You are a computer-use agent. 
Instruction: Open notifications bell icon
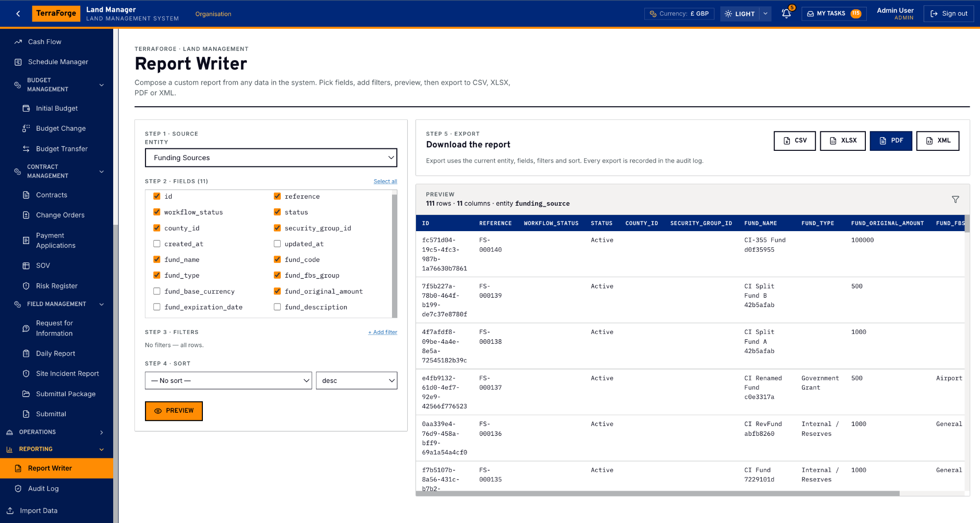coord(786,14)
